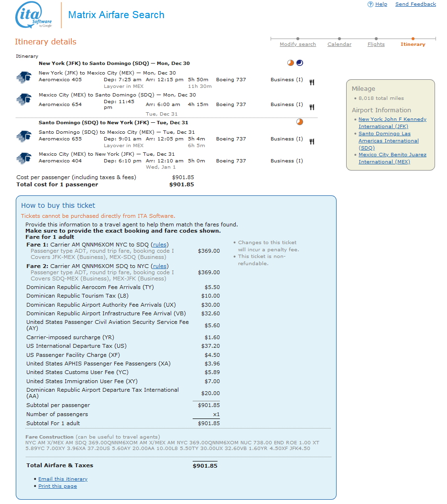The height and width of the screenshot is (504, 447).
Task: Click the x1 number of passengers value
Action: (x=217, y=414)
